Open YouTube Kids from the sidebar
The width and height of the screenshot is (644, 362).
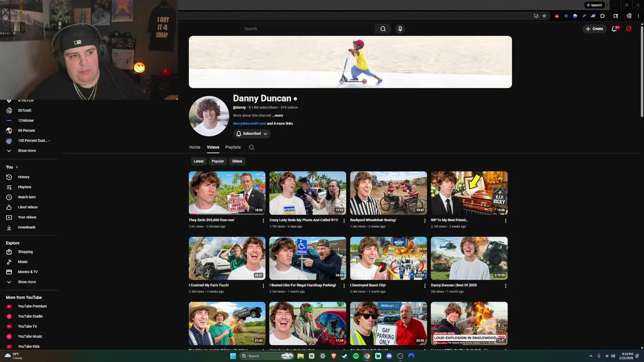click(x=30, y=346)
